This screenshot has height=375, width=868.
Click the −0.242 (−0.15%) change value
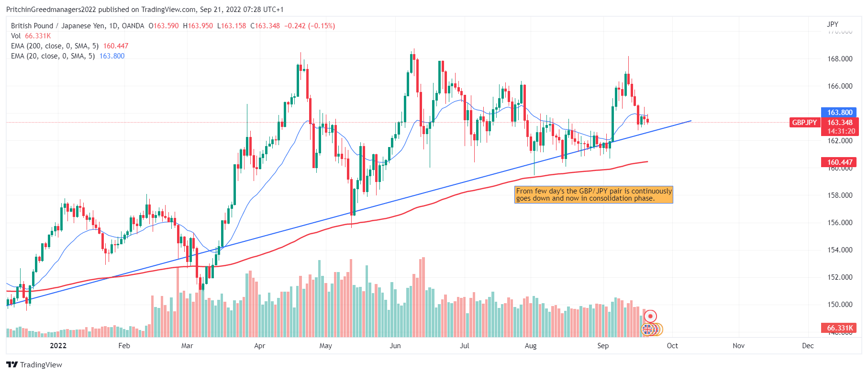(310, 26)
